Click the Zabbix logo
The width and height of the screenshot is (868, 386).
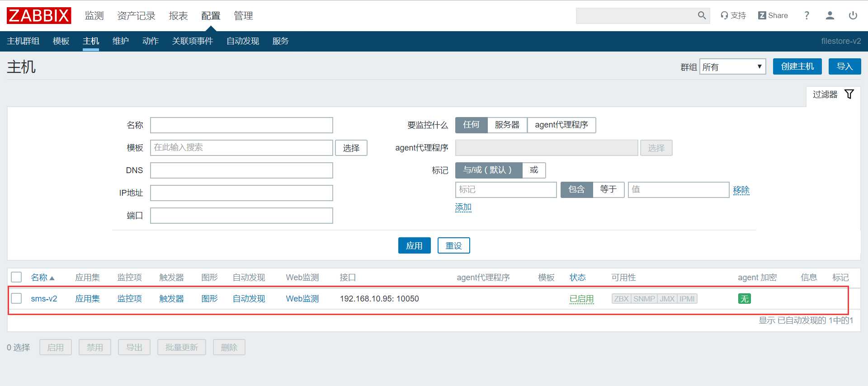pos(39,16)
